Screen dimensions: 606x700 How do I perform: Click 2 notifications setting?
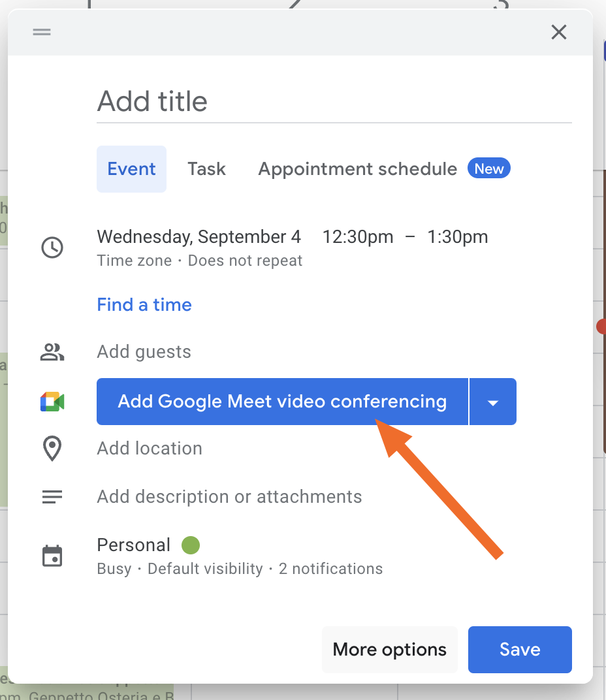click(x=330, y=569)
